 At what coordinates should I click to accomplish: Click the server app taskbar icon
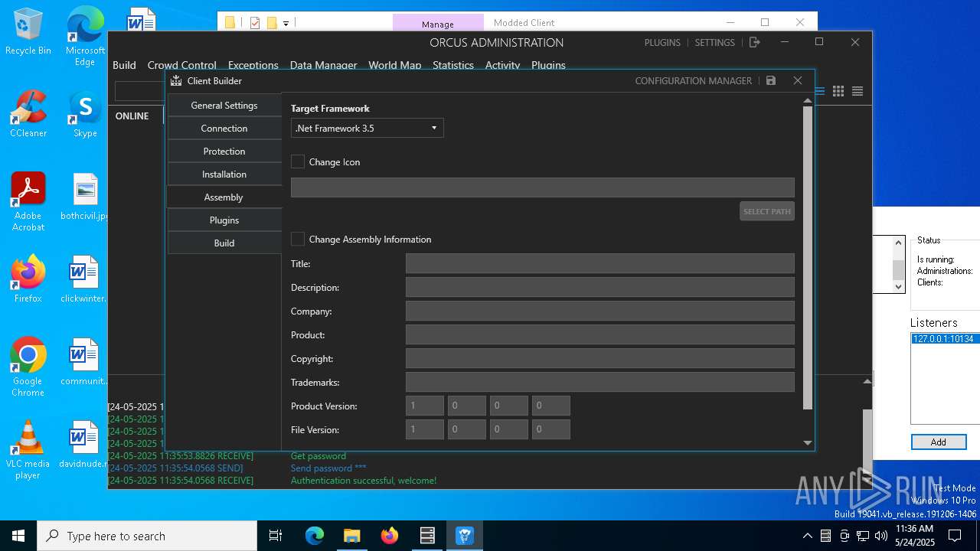(427, 536)
